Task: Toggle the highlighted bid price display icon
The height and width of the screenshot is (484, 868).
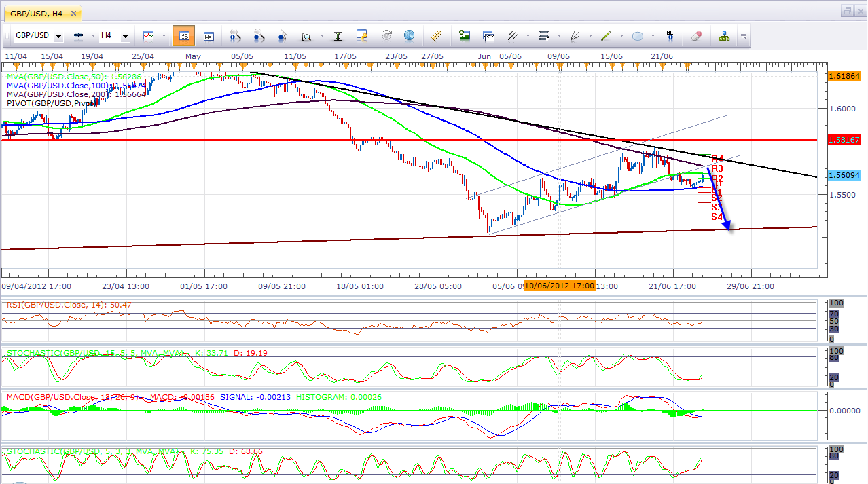Action: tap(183, 36)
